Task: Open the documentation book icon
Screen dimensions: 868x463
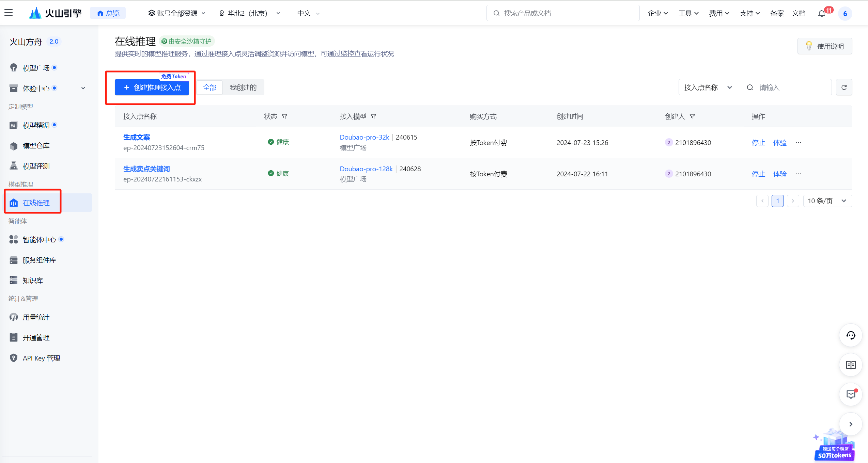Action: point(851,365)
